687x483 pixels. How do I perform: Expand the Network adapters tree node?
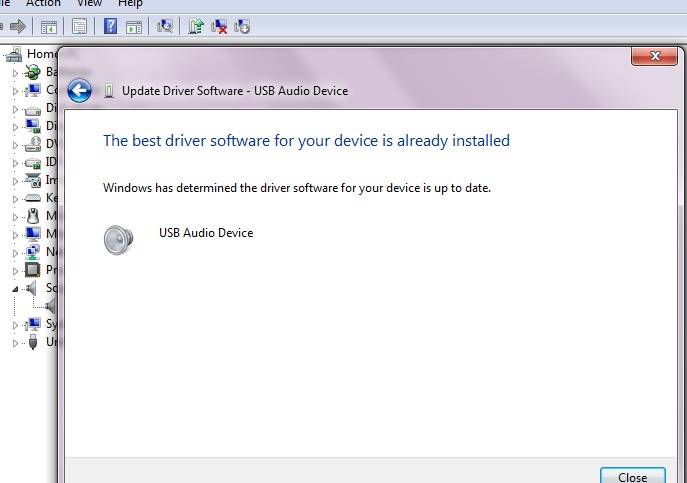pyautogui.click(x=15, y=253)
